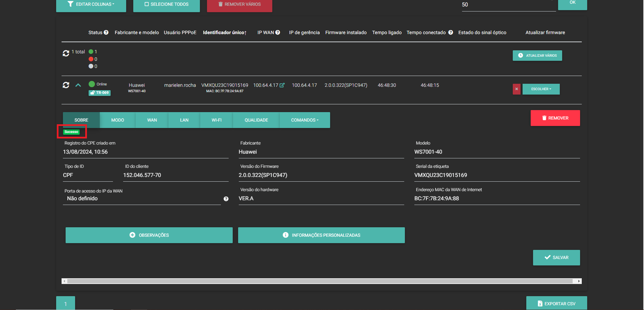The image size is (644, 310).
Task: Open the external link icon next to IP WAN 100.64.4.17
Action: coord(282,85)
